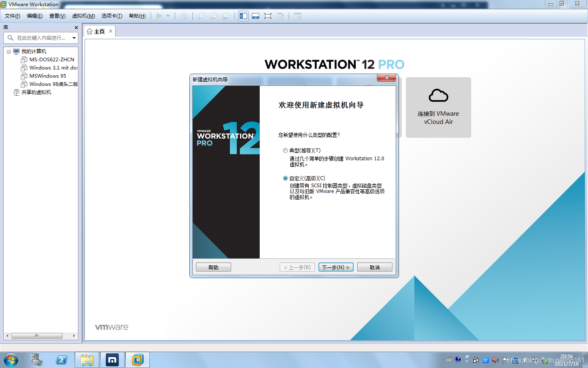Open the 文件(F) menu
This screenshot has height=368, width=588.
coord(12,16)
